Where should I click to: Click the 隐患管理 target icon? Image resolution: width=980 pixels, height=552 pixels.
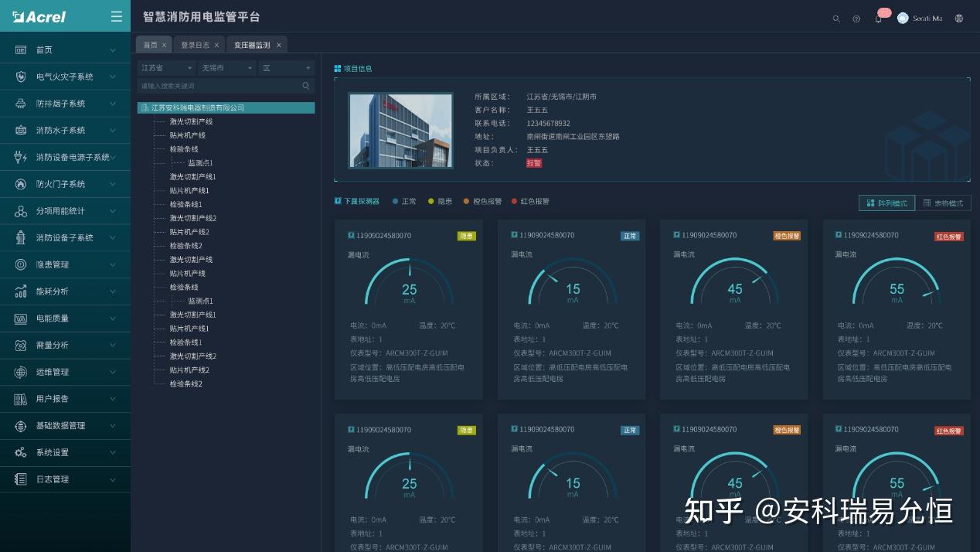21,264
